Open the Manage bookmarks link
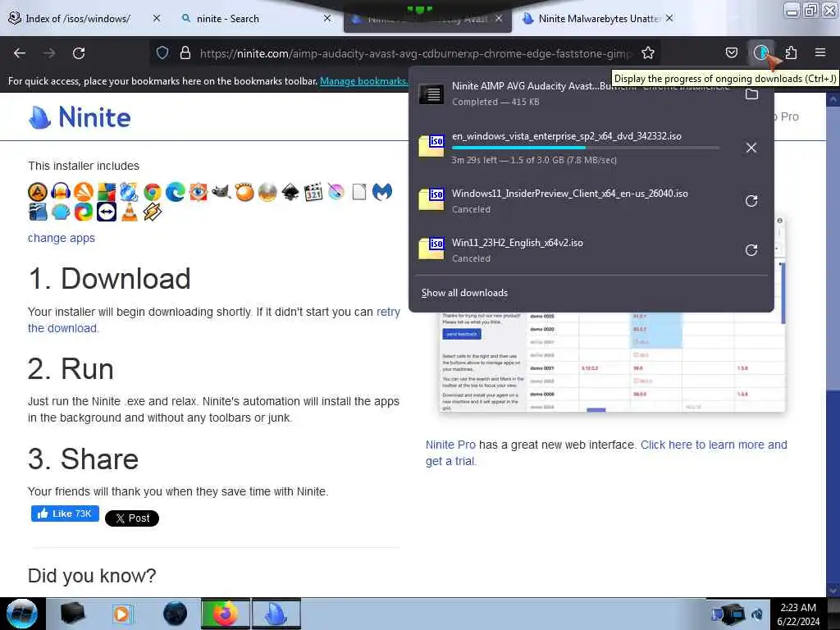840x630 pixels. [x=363, y=81]
